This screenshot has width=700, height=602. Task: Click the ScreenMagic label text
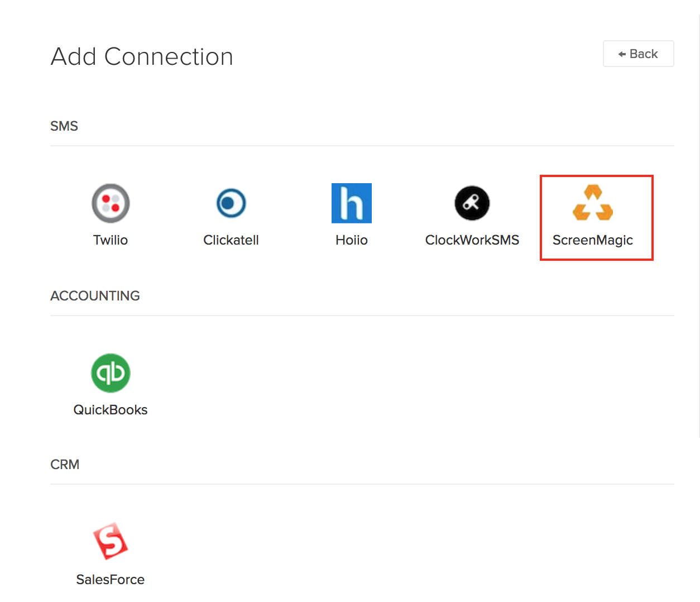pos(592,240)
